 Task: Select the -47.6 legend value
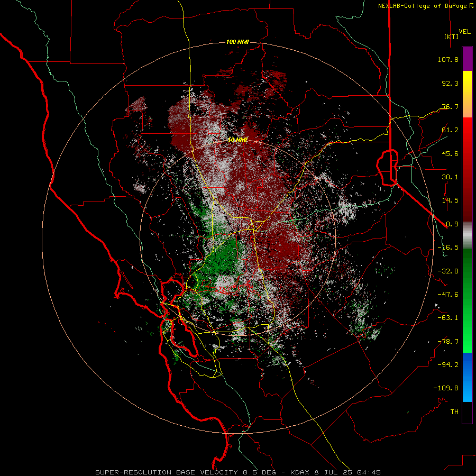coord(448,295)
